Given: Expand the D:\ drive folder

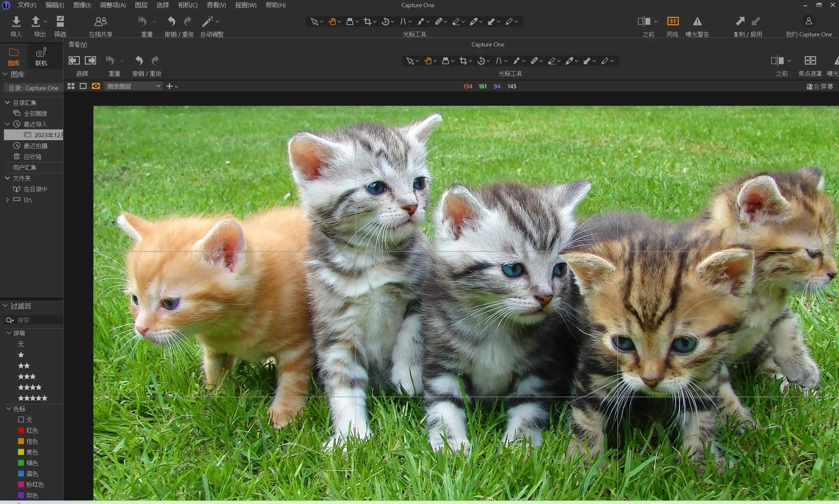Looking at the screenshot, I should click(x=7, y=200).
